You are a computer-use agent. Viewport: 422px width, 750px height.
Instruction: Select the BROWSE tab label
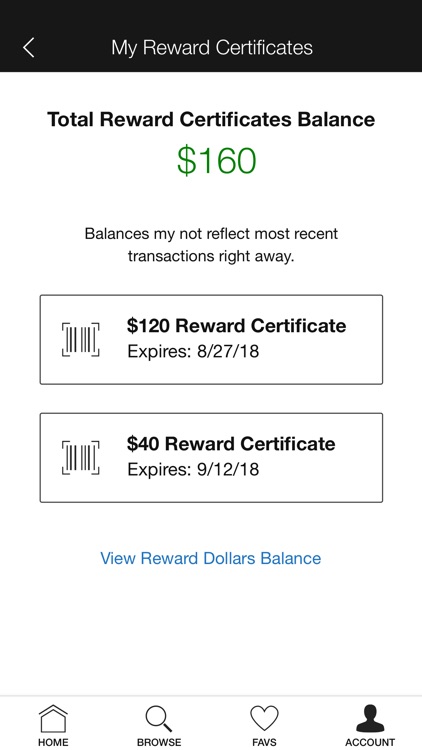[x=159, y=742]
